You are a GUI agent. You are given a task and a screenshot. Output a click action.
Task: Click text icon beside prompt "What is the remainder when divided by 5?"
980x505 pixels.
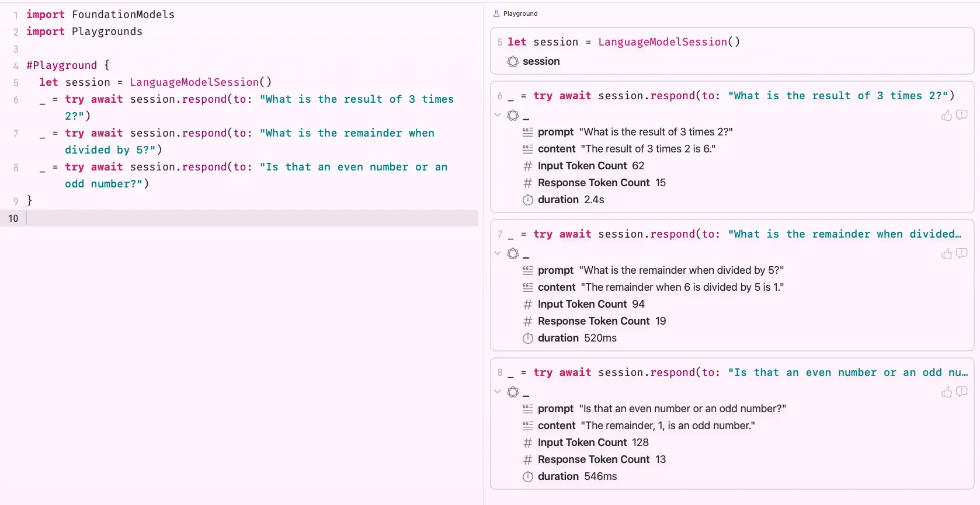tap(528, 270)
